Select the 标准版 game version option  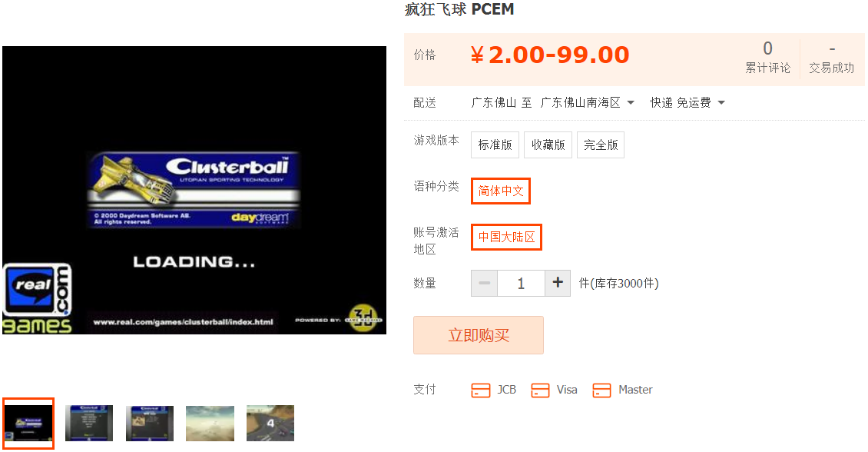[x=495, y=145]
